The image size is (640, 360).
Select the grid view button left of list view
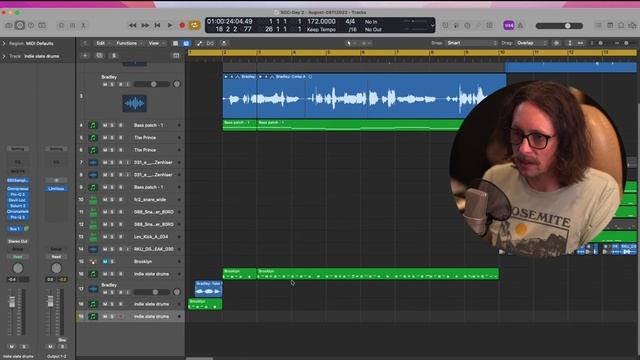coord(176,43)
